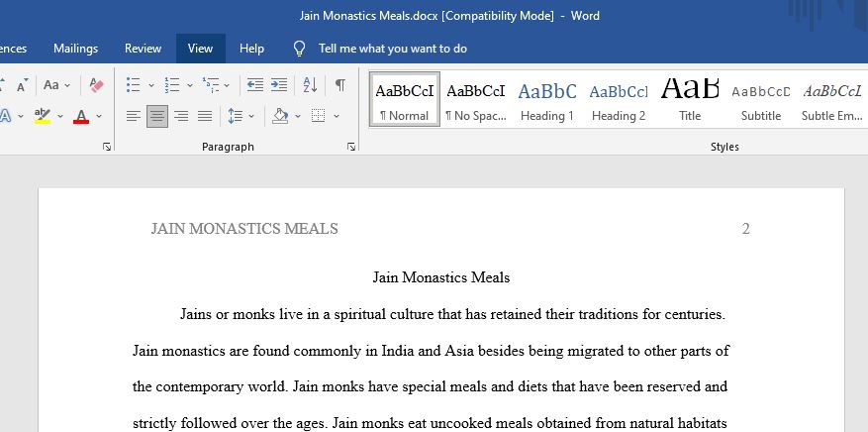The height and width of the screenshot is (432, 868).
Task: Open the Review tab
Action: pos(143,49)
